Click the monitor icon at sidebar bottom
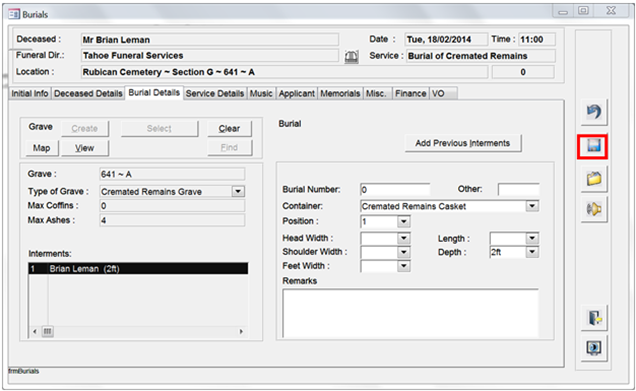Viewport: 636px width, 391px height. pyautogui.click(x=594, y=348)
